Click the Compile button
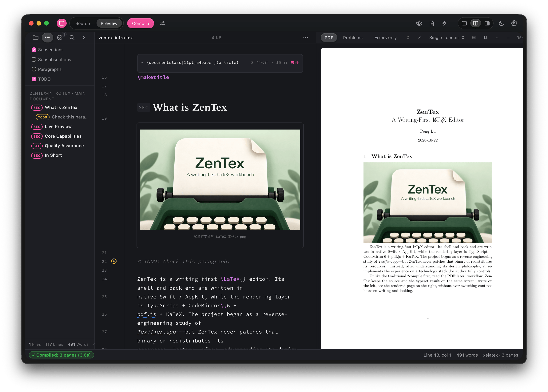 (x=141, y=23)
